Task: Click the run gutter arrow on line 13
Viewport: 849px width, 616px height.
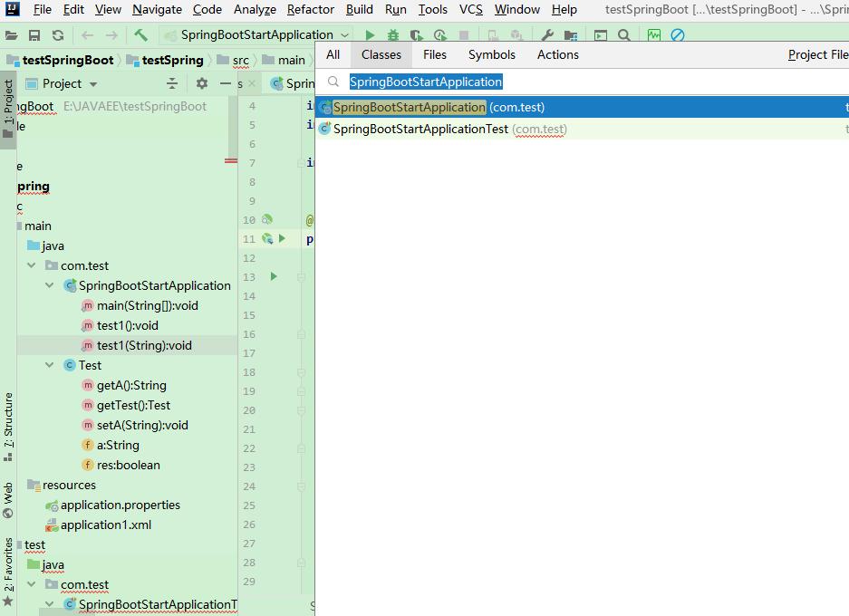Action: pos(274,276)
